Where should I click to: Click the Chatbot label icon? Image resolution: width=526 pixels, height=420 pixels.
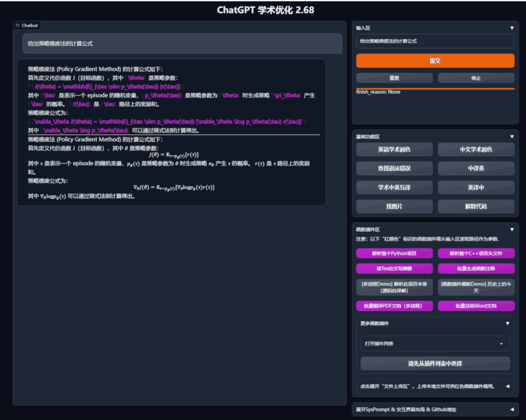click(x=18, y=25)
